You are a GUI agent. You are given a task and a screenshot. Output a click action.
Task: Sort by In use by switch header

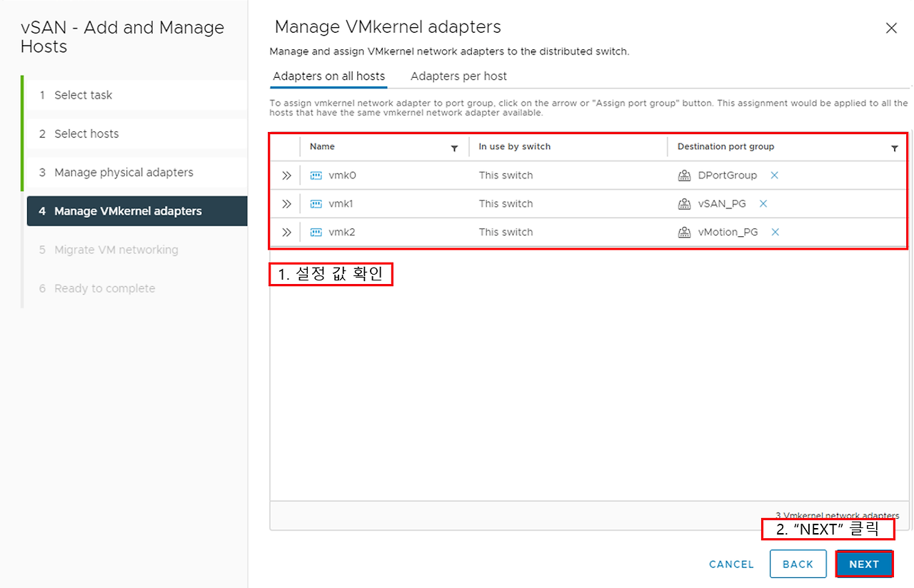(515, 147)
